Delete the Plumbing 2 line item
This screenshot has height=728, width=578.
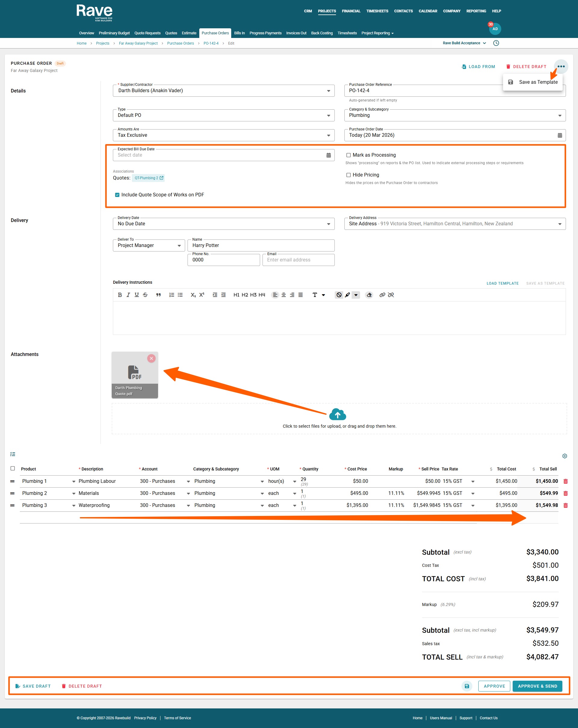(x=566, y=493)
